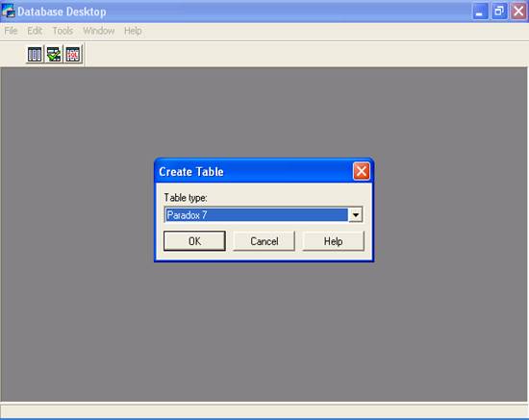The image size is (529, 420).
Task: Click the Create Table dialog title bar
Action: (253, 172)
